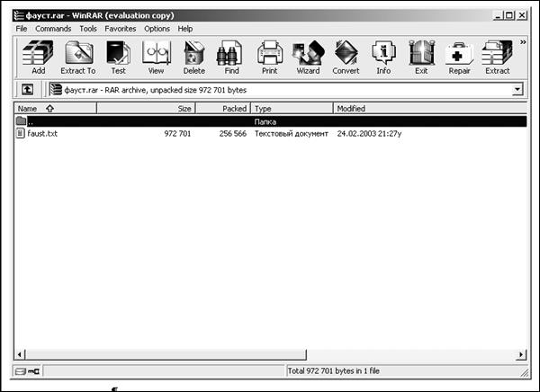Click the Exit door icon

(421, 58)
